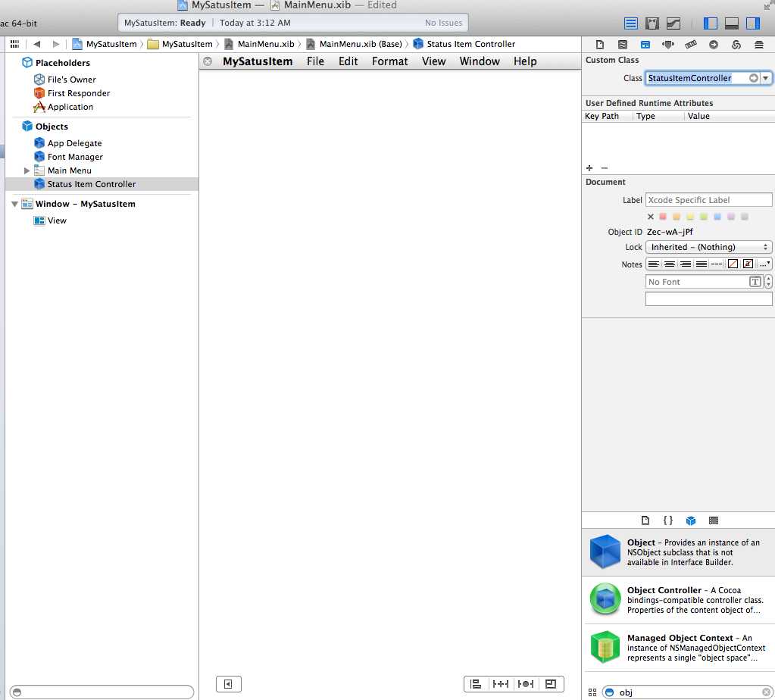The height and width of the screenshot is (700, 775).
Task: Clear the label color with X
Action: coord(651,217)
